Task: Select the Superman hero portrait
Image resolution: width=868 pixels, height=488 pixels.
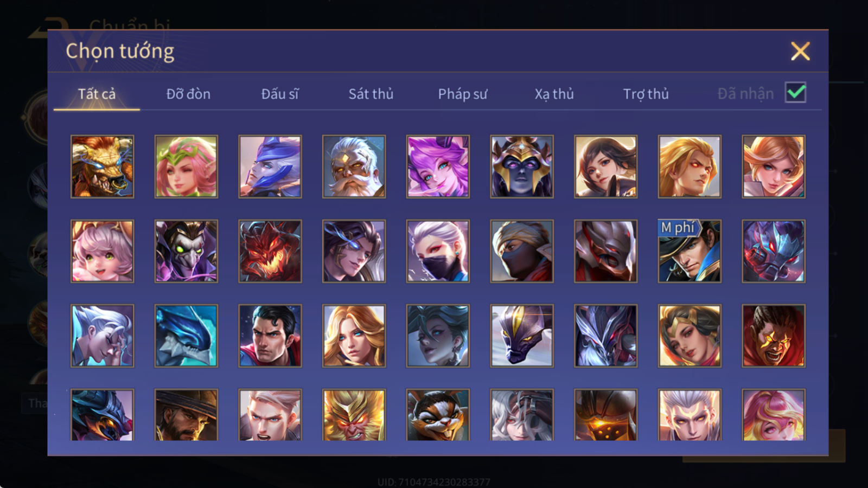Action: click(270, 336)
